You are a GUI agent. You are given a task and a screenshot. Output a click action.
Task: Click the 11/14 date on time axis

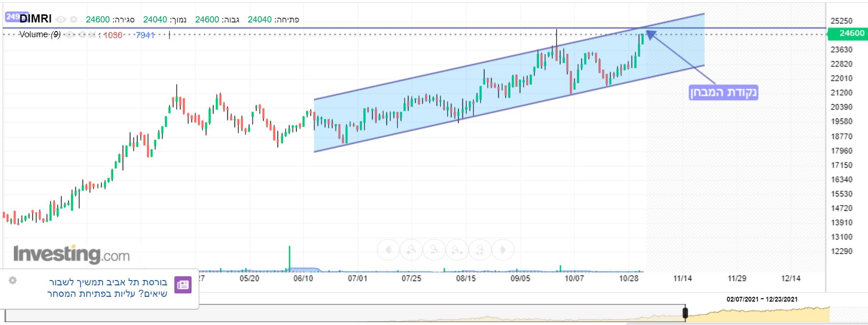(683, 278)
